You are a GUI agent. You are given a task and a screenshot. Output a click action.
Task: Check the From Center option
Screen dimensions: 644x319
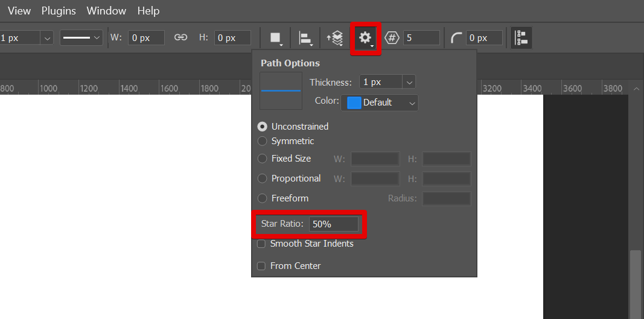(x=262, y=266)
